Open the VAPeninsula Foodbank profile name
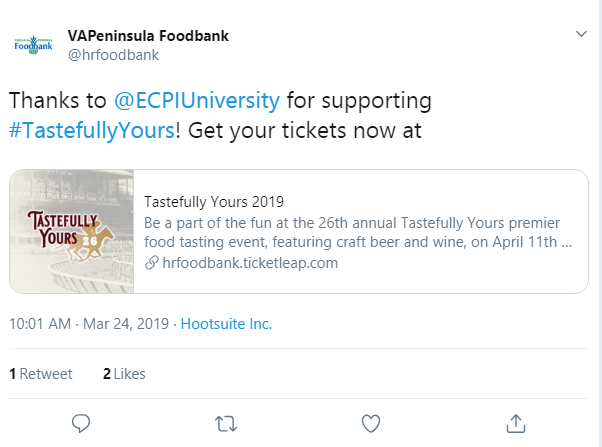602x447 pixels. [x=148, y=36]
